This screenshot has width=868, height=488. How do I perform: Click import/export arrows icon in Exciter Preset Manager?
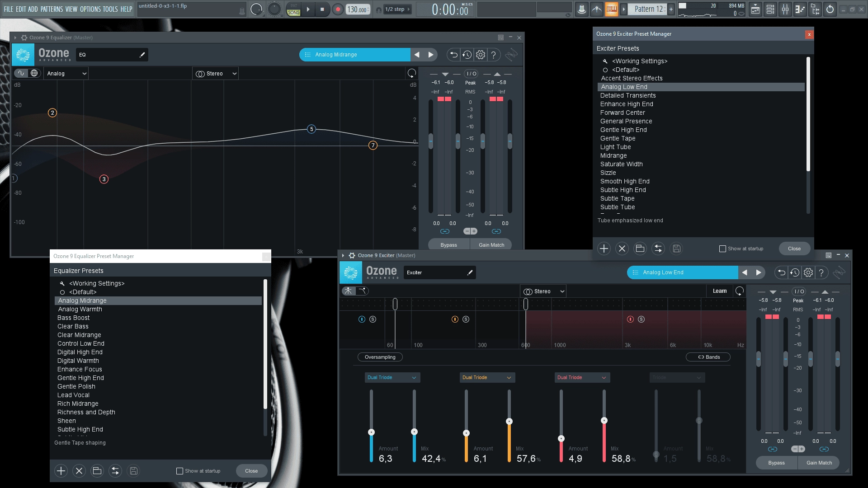pyautogui.click(x=658, y=249)
